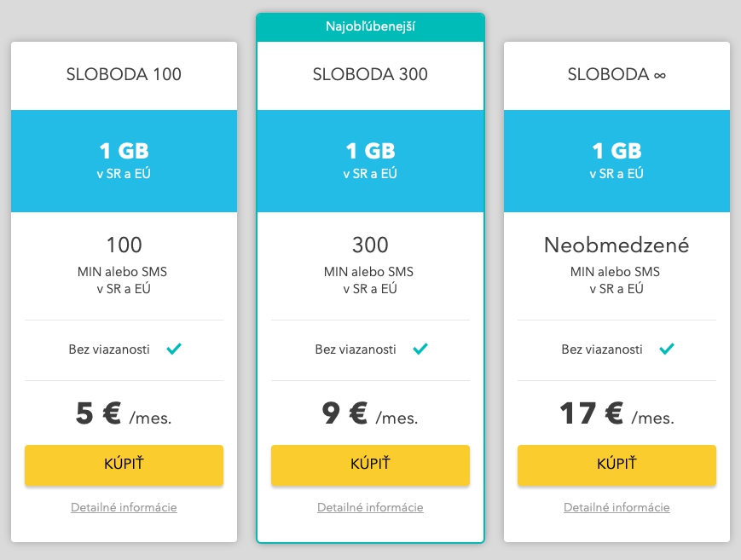Click the SLOBODA ∞ plan title
The image size is (741, 560).
[617, 74]
